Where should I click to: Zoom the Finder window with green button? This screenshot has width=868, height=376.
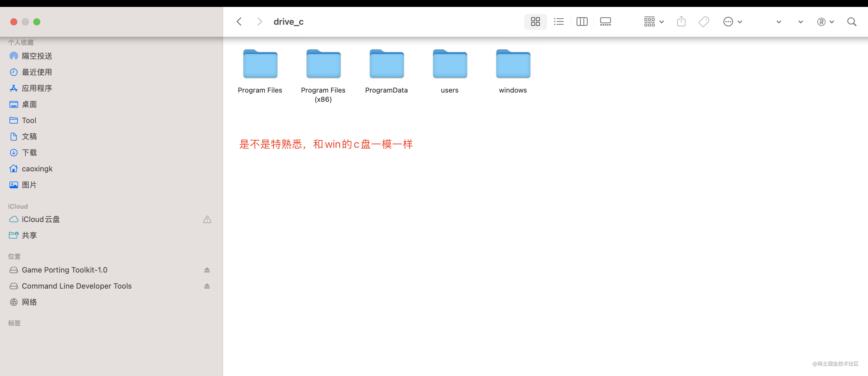tap(37, 22)
